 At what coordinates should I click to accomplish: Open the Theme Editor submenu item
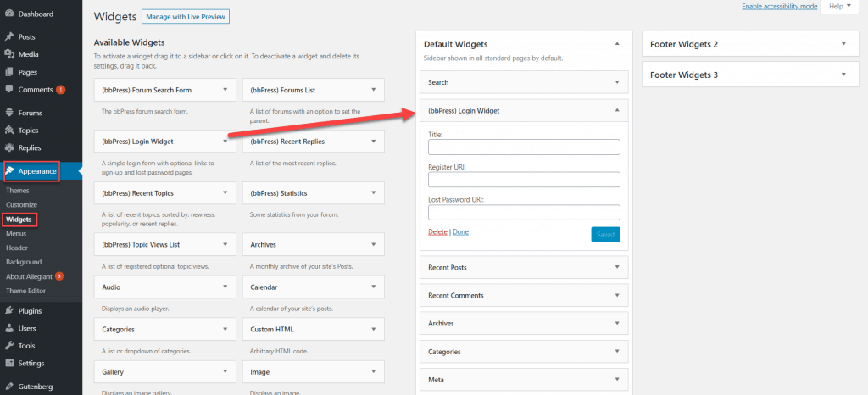(25, 291)
